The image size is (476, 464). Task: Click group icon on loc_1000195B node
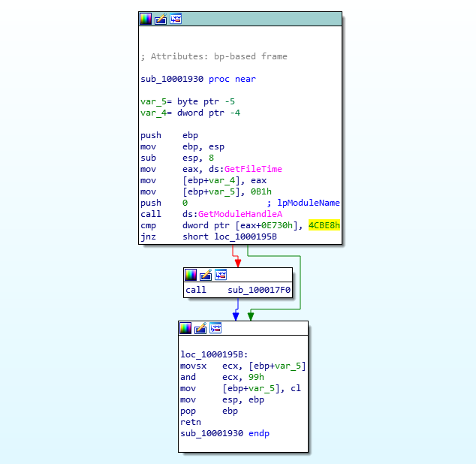pos(215,328)
